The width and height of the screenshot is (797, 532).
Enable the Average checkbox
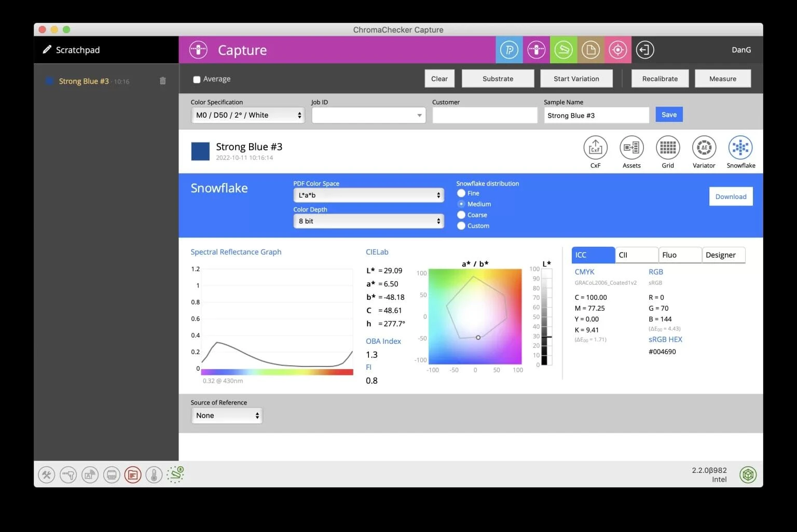tap(197, 79)
